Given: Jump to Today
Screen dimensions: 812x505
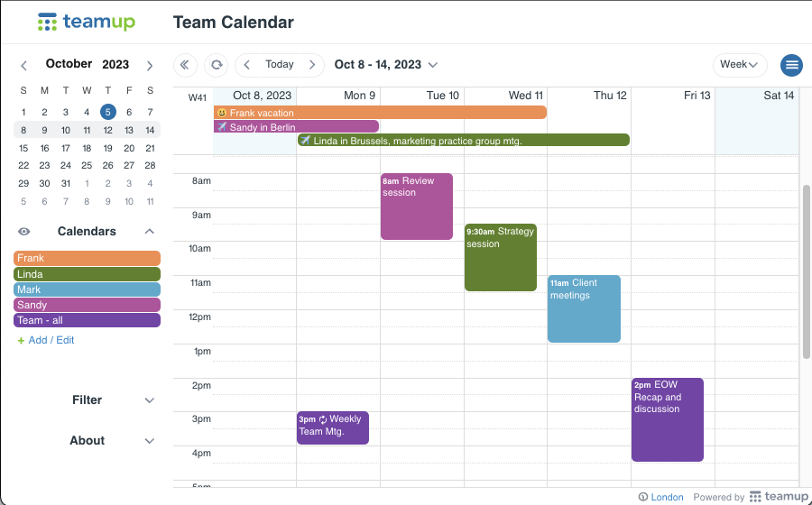Looking at the screenshot, I should 280,65.
